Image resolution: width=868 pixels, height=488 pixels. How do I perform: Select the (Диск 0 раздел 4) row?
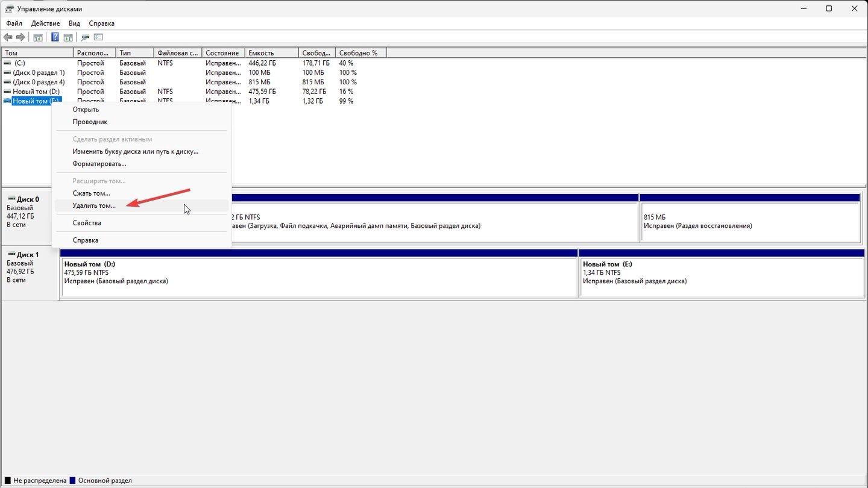click(39, 82)
